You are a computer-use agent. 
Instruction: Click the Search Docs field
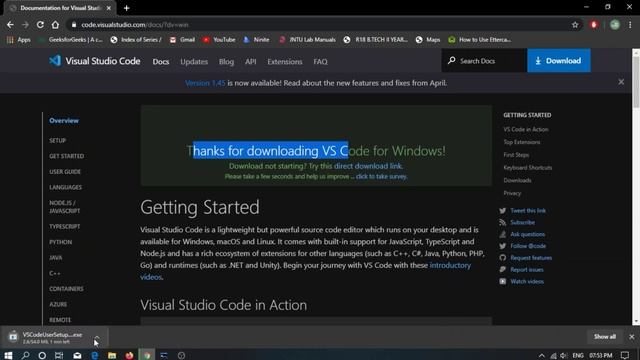(484, 61)
